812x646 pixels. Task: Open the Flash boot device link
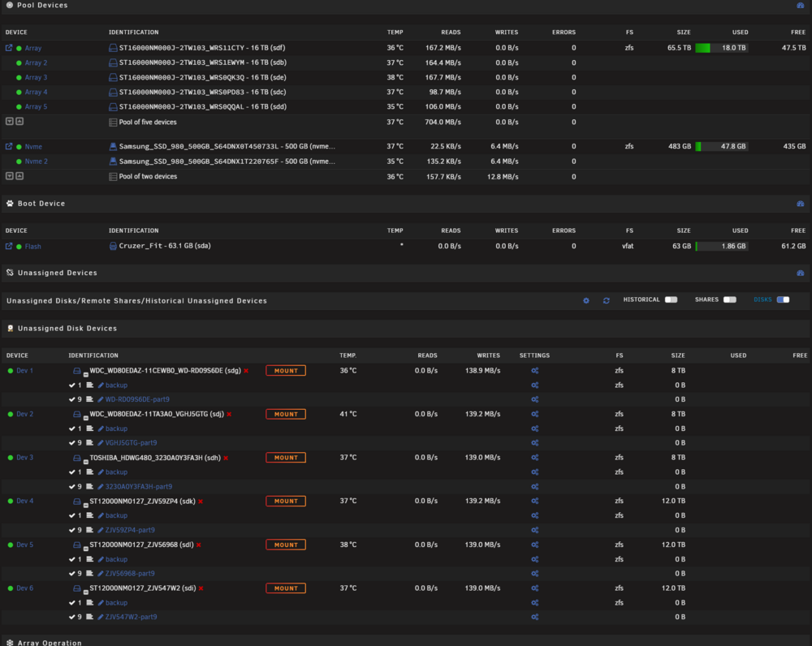pyautogui.click(x=32, y=247)
